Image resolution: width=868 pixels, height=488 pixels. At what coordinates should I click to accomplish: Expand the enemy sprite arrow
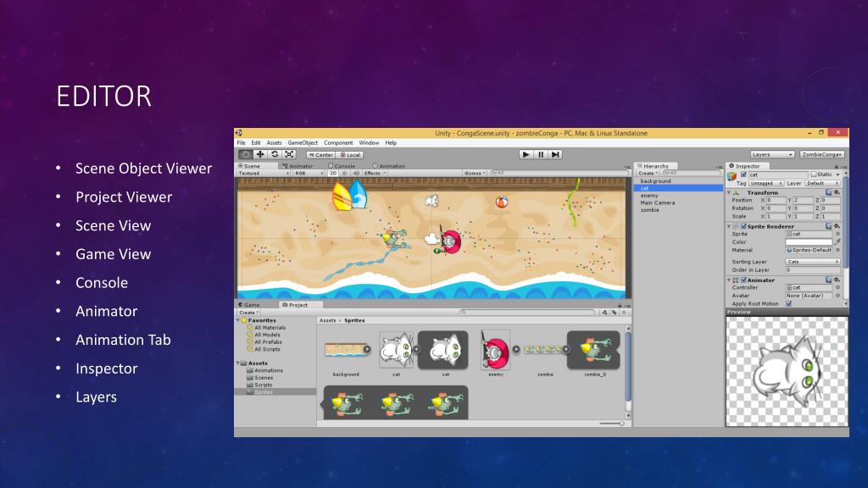(x=516, y=349)
